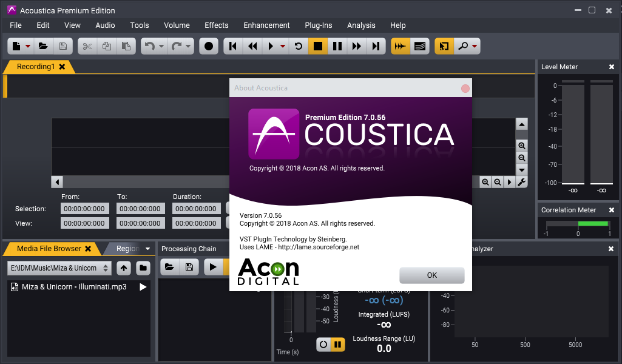Open the File menu
Viewport: 622px width, 364px height.
click(15, 25)
